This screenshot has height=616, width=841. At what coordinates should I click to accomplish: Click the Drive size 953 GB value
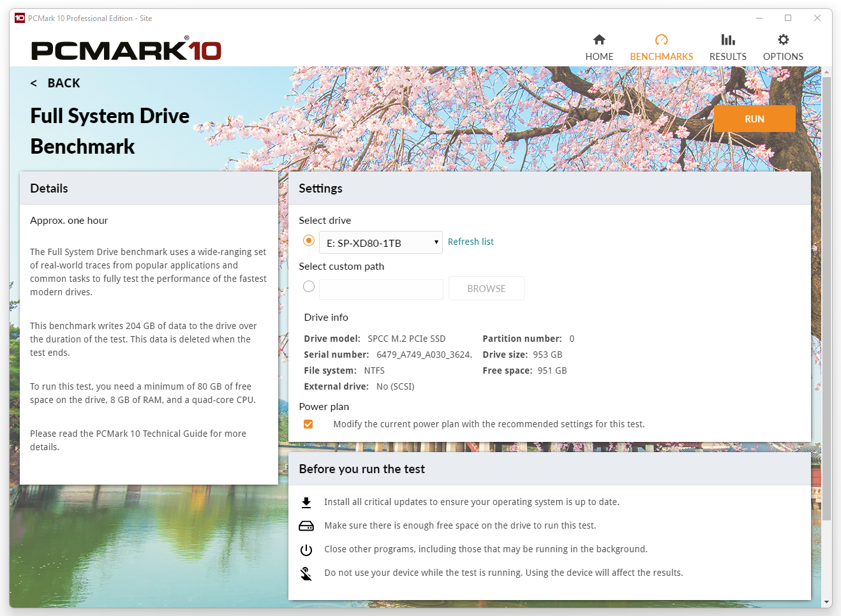point(547,355)
